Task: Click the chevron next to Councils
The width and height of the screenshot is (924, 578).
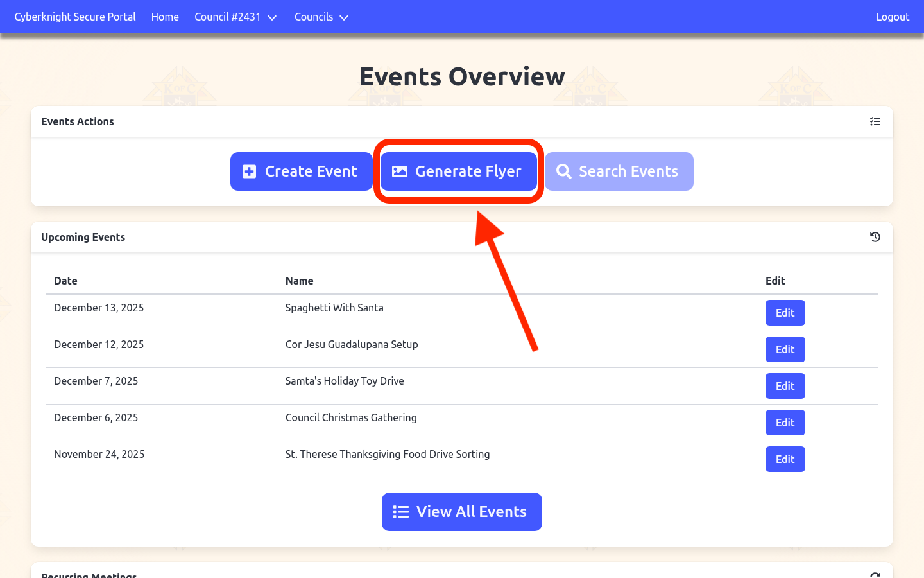Action: click(x=344, y=17)
